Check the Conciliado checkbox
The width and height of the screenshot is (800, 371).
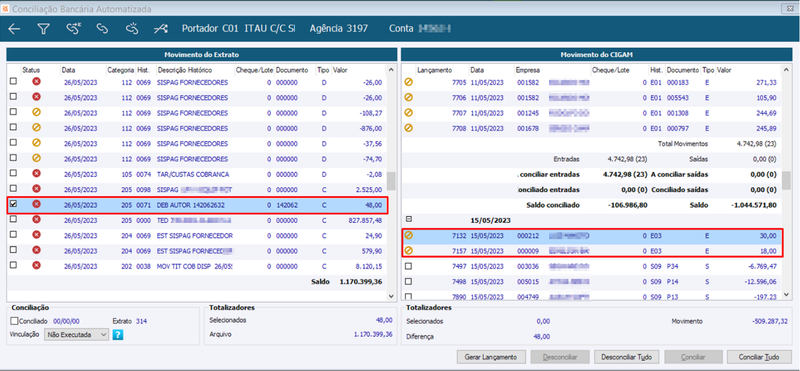click(14, 321)
